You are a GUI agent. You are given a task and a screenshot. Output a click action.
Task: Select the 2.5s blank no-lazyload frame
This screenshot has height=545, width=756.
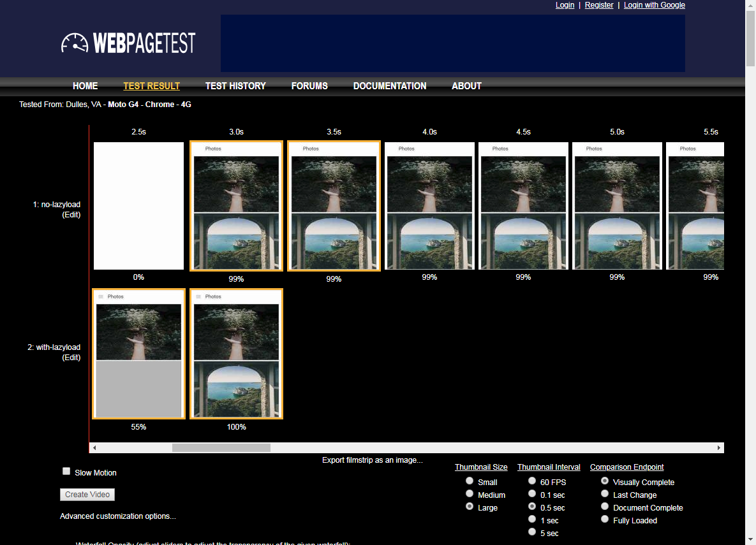click(x=138, y=206)
